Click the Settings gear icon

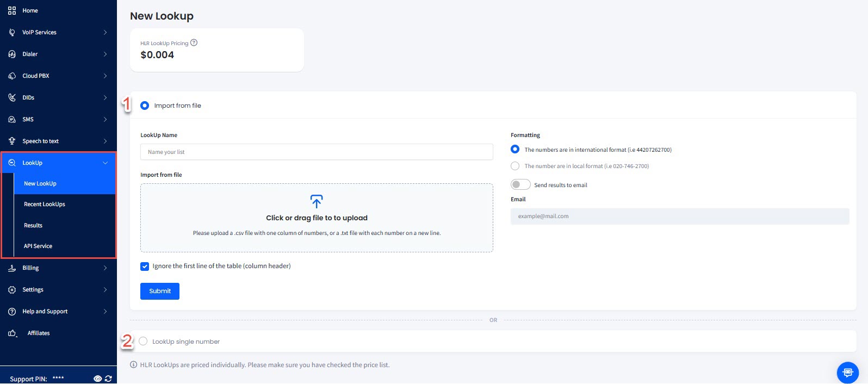click(x=12, y=289)
